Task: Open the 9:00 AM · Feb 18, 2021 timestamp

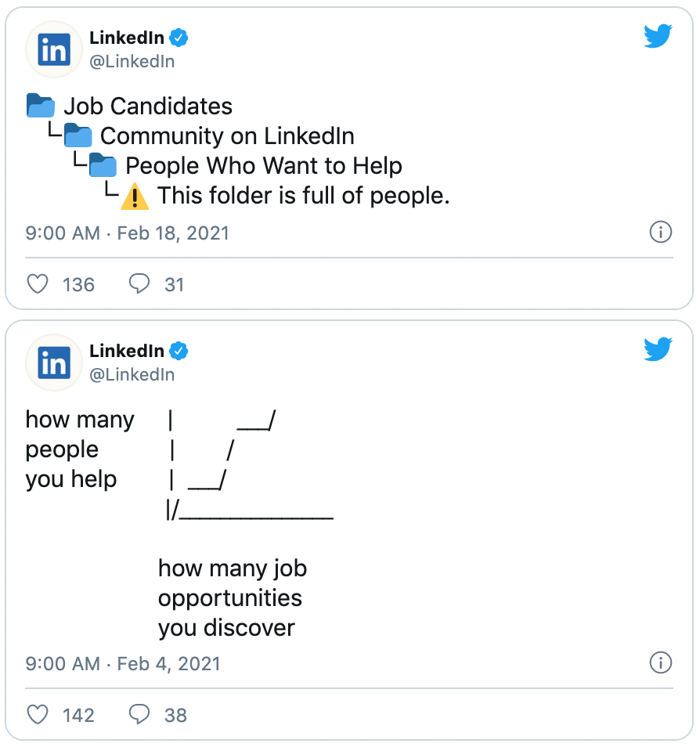Action: pos(127,233)
